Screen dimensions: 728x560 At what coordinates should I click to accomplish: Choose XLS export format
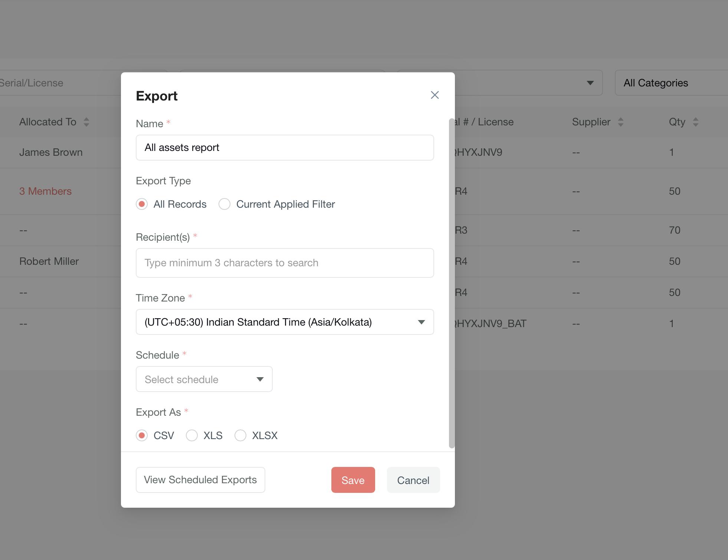point(192,435)
